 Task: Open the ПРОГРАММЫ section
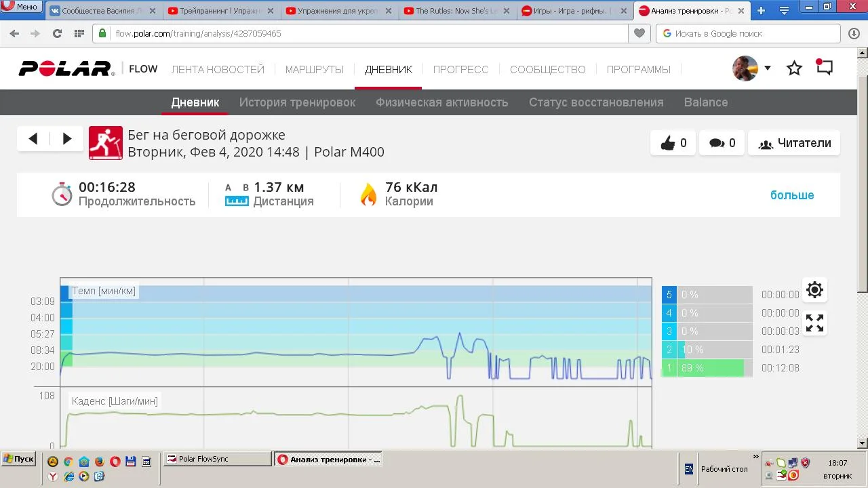(639, 69)
